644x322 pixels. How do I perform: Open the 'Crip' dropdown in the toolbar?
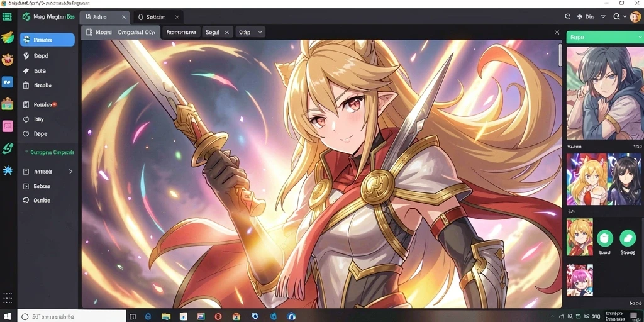[250, 32]
